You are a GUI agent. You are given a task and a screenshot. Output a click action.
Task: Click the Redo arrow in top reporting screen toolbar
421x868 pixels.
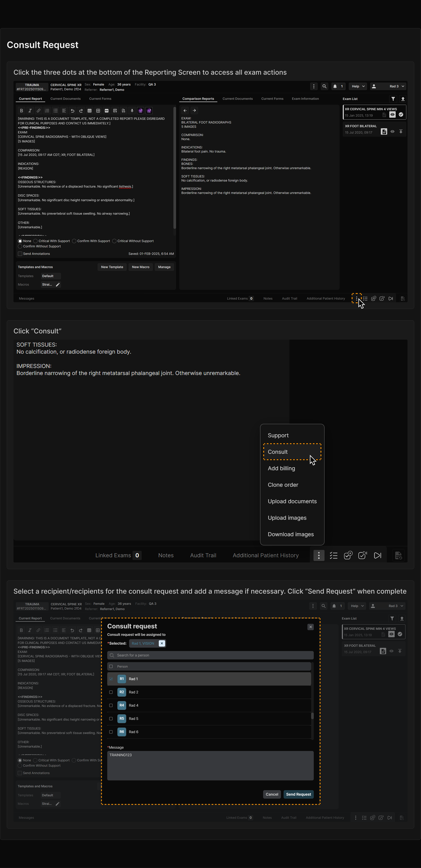(x=81, y=111)
